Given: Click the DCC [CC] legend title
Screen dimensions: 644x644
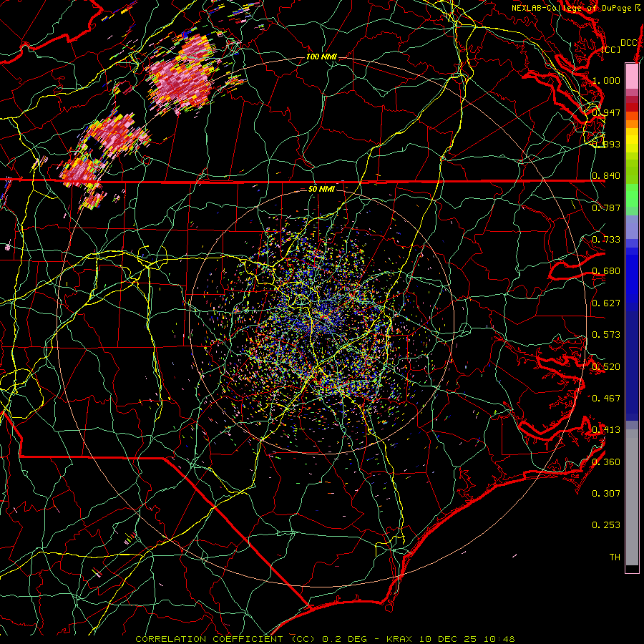Looking at the screenshot, I should (x=618, y=46).
